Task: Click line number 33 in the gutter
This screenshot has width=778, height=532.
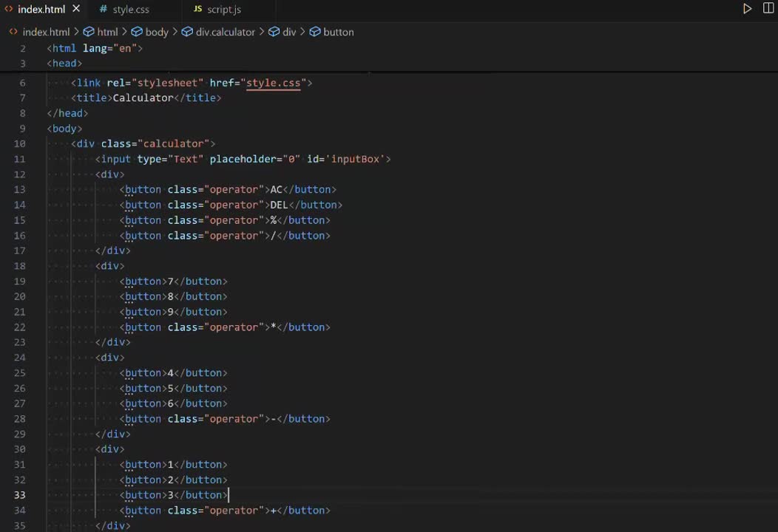Action: (19, 495)
